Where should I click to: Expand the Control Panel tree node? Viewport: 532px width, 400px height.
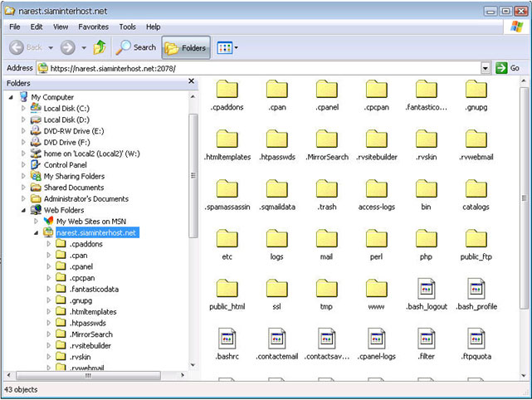pos(23,165)
